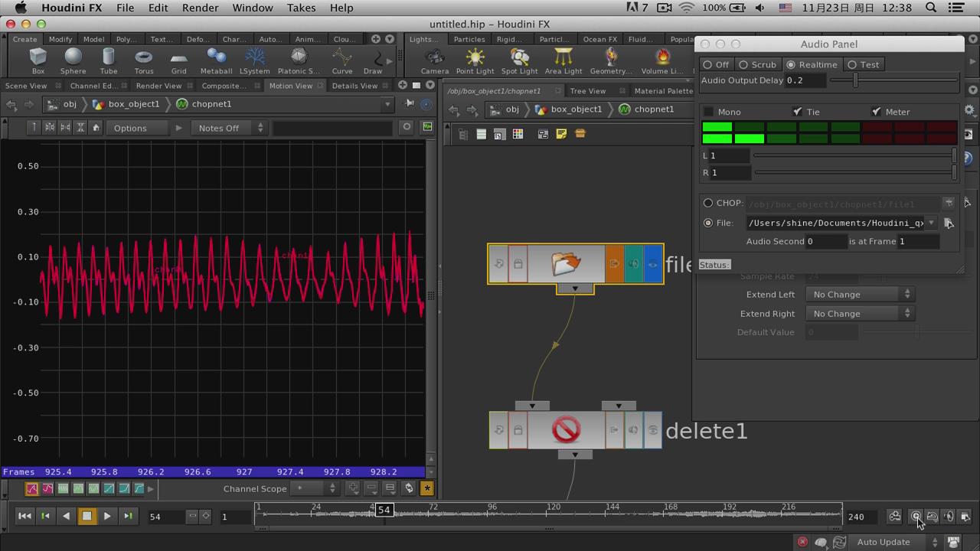Adjust the Audio Output Delay slider
Image resolution: width=980 pixels, height=551 pixels.
893,80
